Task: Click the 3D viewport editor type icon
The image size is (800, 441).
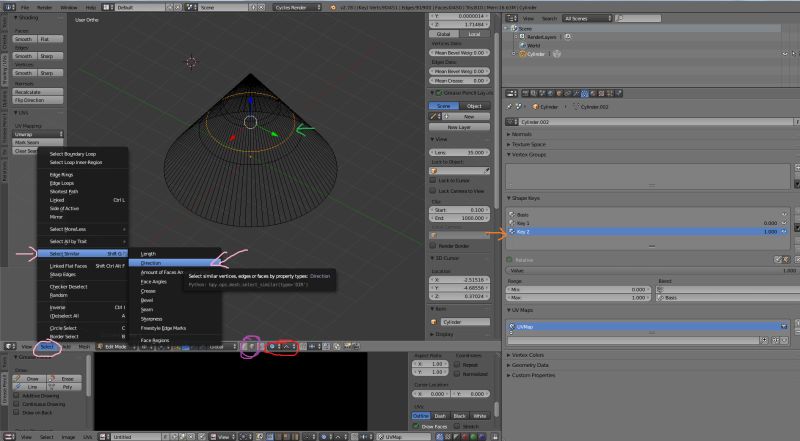Action: click(x=10, y=347)
